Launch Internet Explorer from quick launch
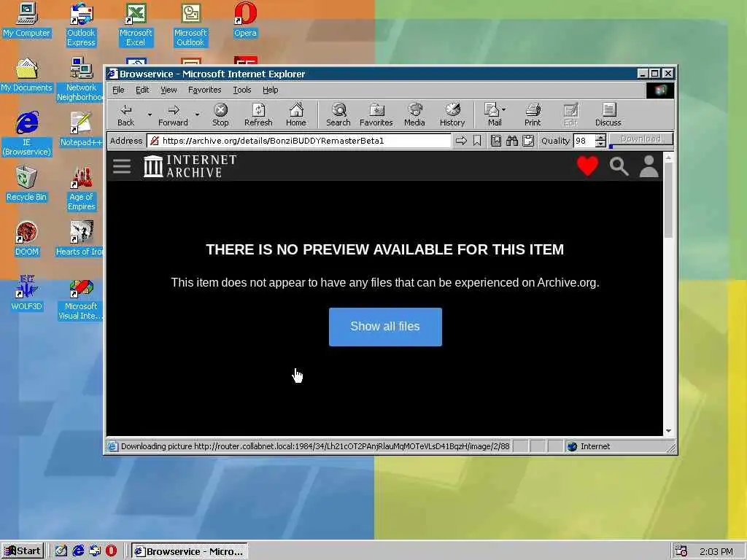This screenshot has width=747, height=560. click(x=78, y=551)
